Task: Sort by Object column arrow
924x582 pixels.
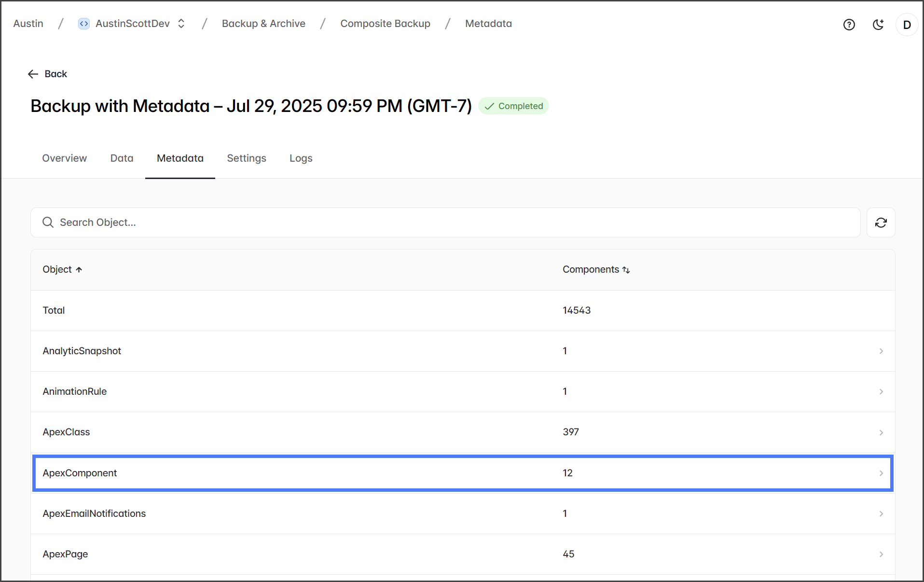Action: coord(79,270)
